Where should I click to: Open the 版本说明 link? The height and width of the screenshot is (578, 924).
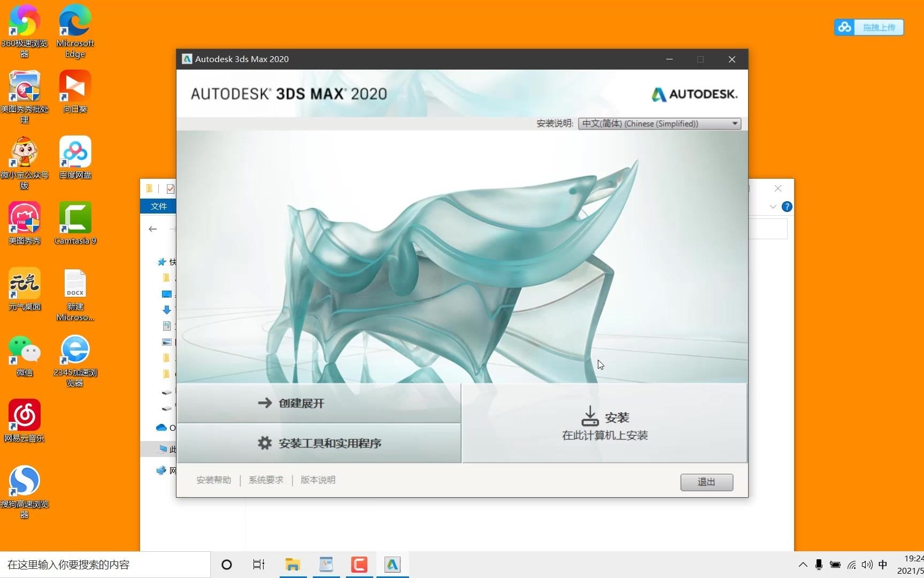click(318, 480)
